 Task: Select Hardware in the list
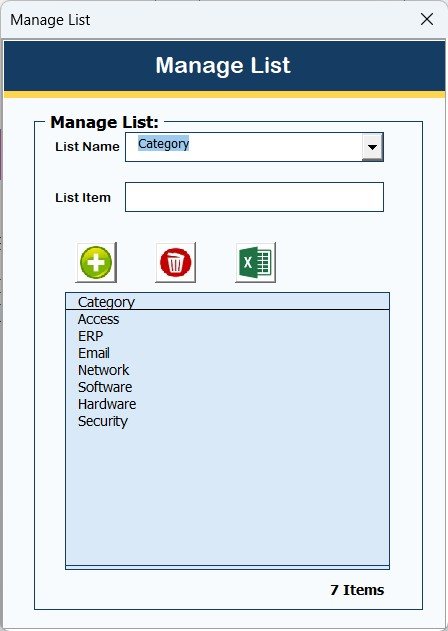[227, 404]
